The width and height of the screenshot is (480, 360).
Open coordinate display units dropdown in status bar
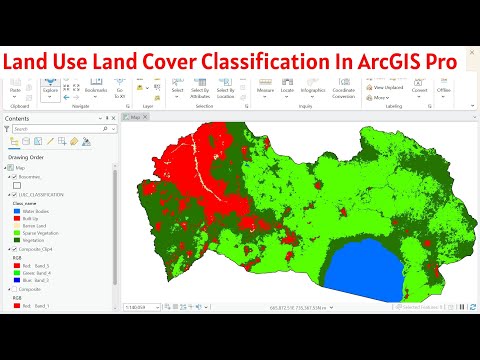[331, 307]
